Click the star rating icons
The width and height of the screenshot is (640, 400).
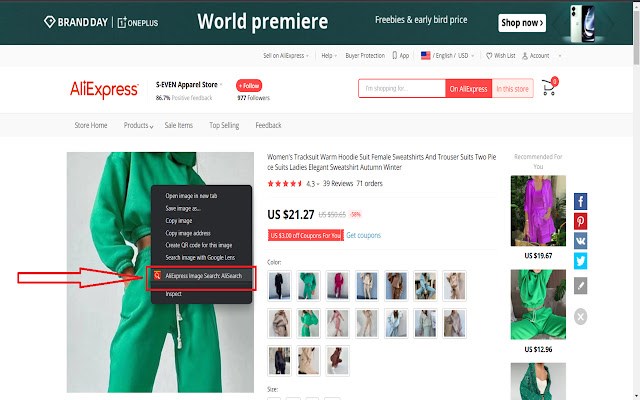coord(285,184)
